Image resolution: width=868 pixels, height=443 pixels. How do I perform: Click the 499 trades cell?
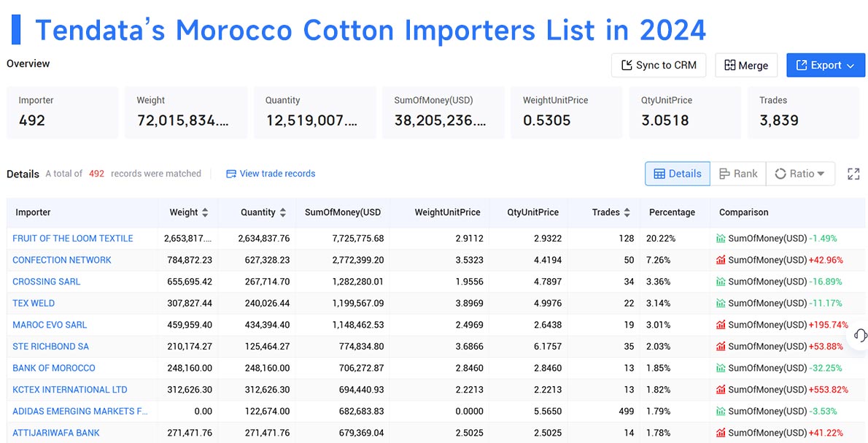(626, 412)
